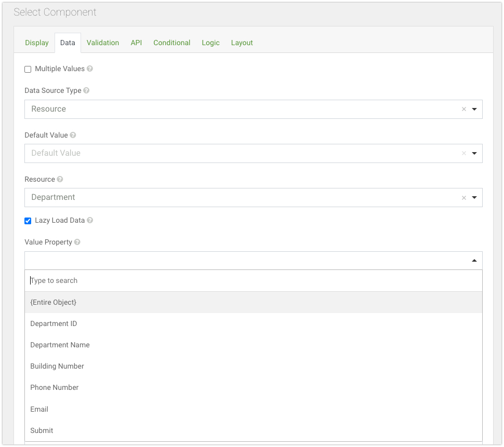The height and width of the screenshot is (447, 504).
Task: Click help icon beside Resource label
Action: tap(60, 179)
